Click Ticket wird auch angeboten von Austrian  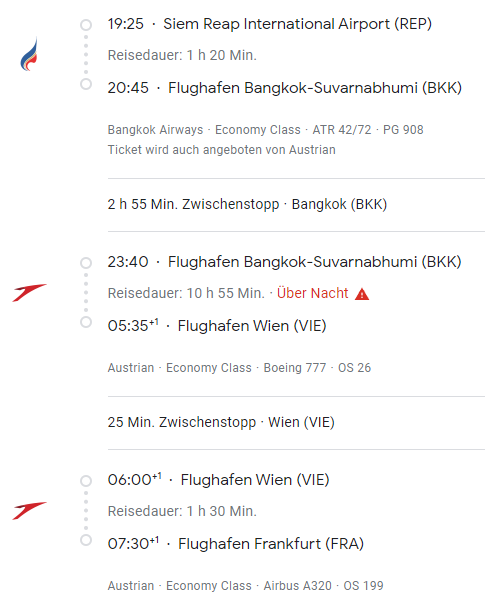click(222, 150)
